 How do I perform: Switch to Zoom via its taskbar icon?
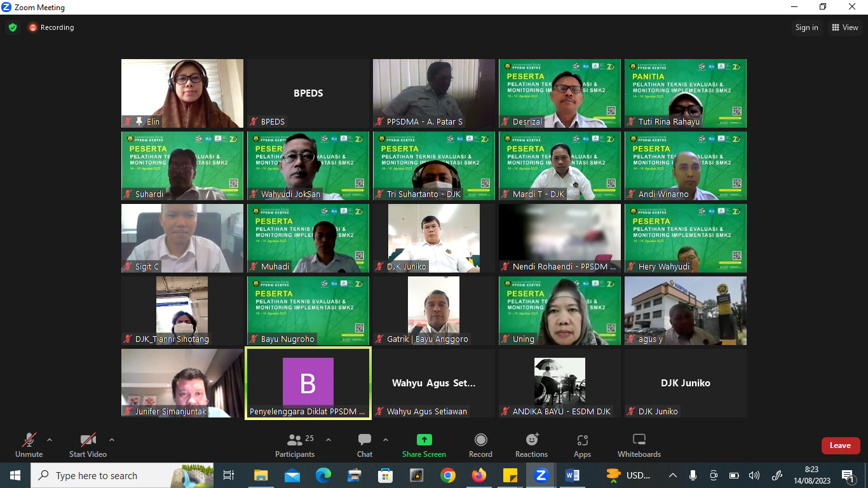click(541, 475)
